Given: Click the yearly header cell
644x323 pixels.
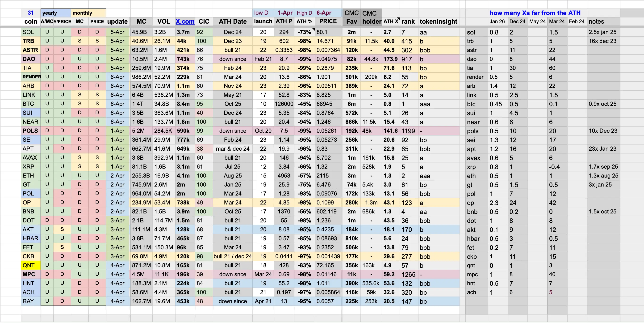Looking at the screenshot, I should [55, 13].
